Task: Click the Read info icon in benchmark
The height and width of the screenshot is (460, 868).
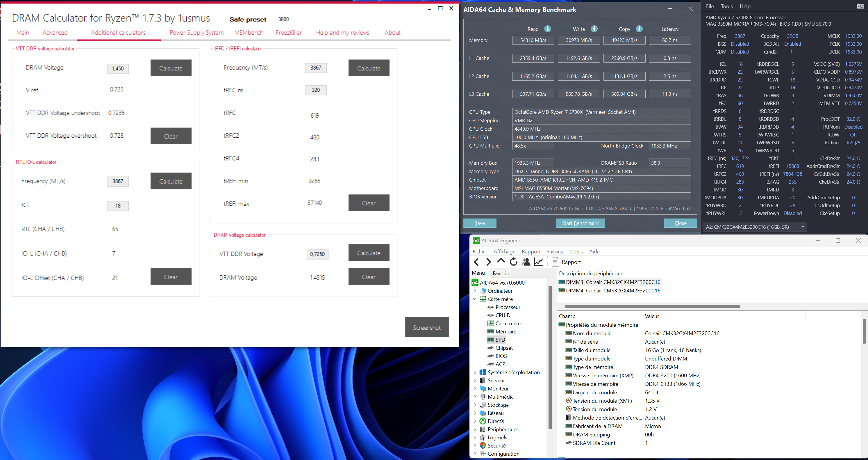Action: 548,29
